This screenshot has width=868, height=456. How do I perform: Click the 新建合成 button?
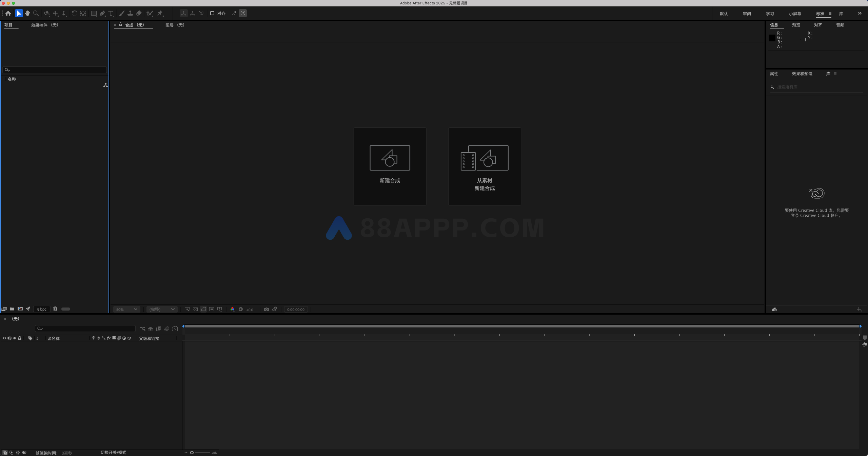tap(390, 166)
